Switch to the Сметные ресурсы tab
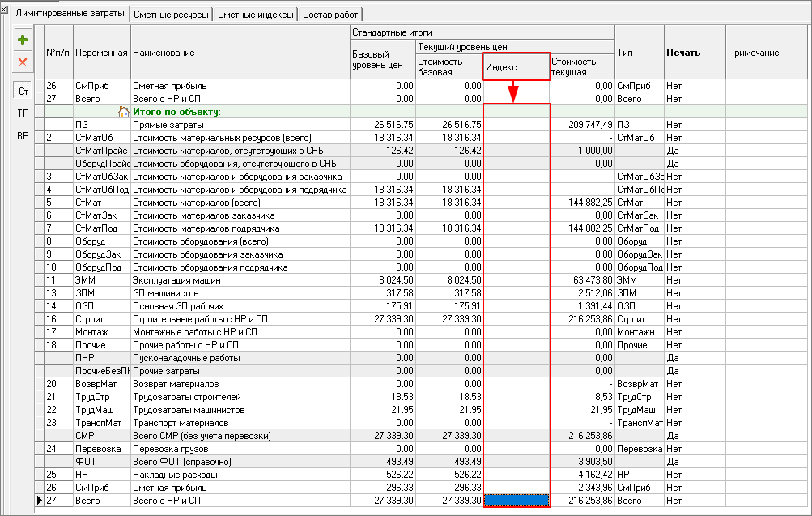Image resolution: width=812 pixels, height=516 pixels. [171, 15]
